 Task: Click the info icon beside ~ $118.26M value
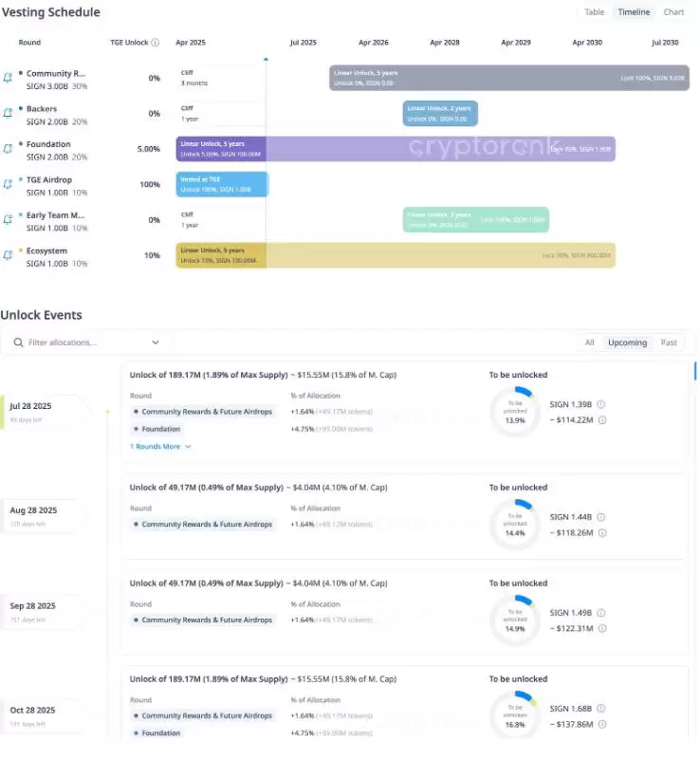click(x=601, y=533)
